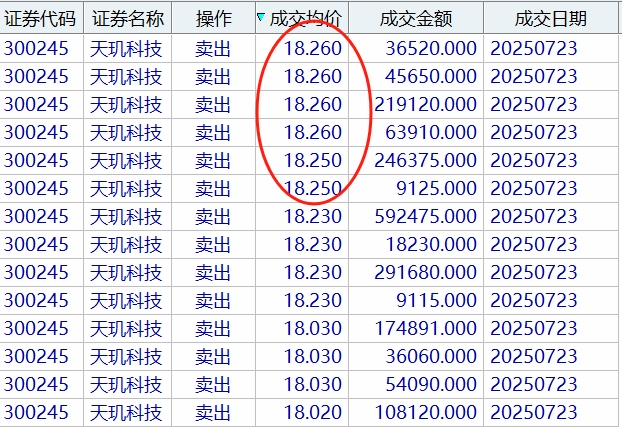
Task: Click date 20250723 in the 108120.000 row
Action: [x=534, y=412]
